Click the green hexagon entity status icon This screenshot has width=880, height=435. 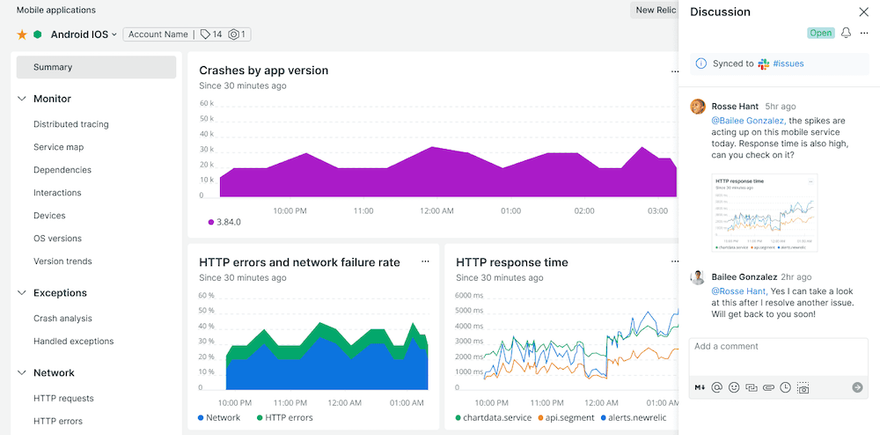[38, 34]
